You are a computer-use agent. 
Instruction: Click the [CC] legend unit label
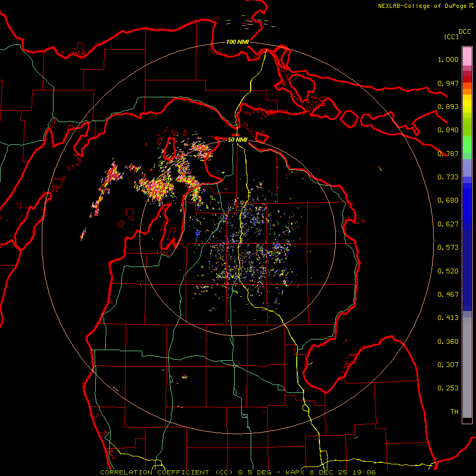(x=451, y=36)
